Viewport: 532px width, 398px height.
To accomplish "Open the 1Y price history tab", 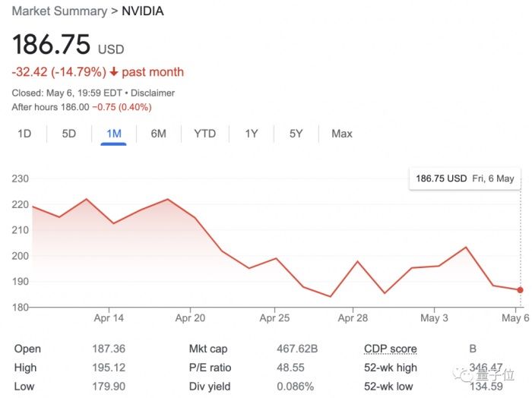I will tap(252, 134).
